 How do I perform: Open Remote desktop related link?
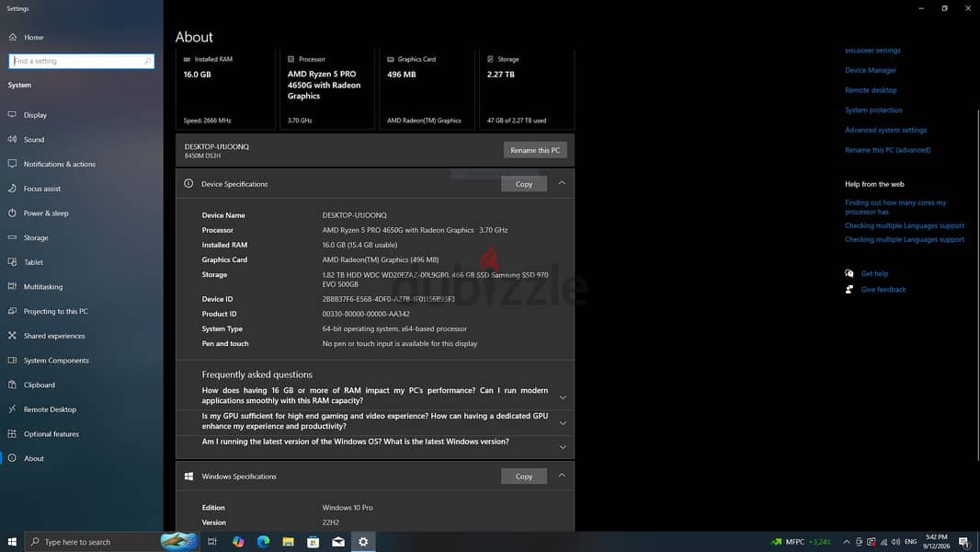871,90
